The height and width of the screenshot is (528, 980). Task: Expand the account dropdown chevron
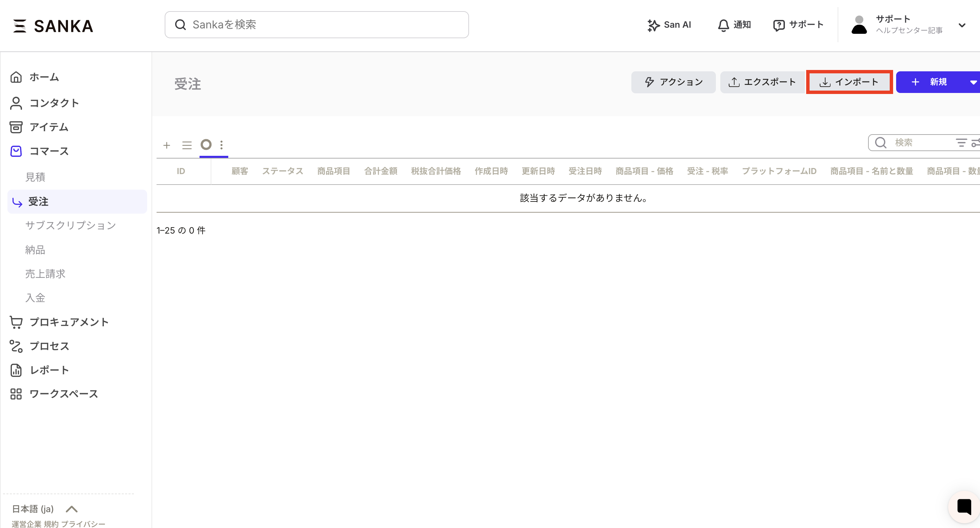[962, 25]
